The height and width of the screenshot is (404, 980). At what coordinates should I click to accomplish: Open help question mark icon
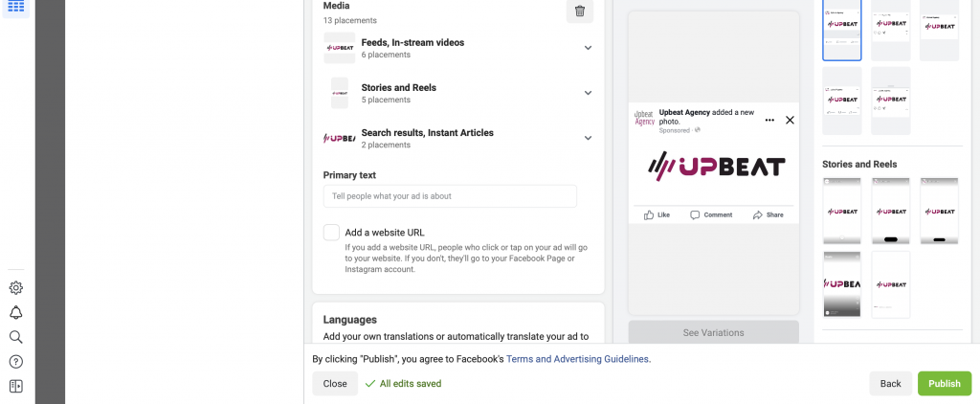pyautogui.click(x=16, y=362)
